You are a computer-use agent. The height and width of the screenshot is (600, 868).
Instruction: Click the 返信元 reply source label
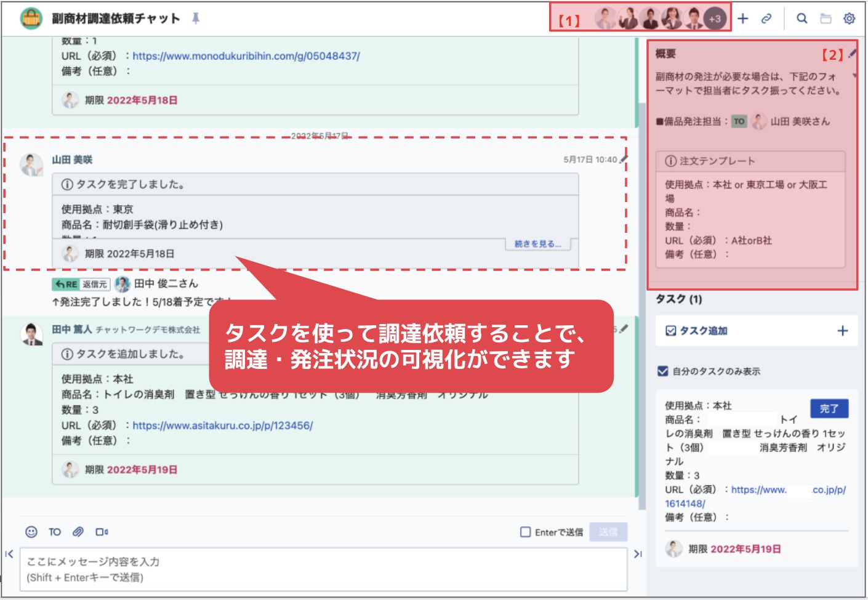pos(95,284)
